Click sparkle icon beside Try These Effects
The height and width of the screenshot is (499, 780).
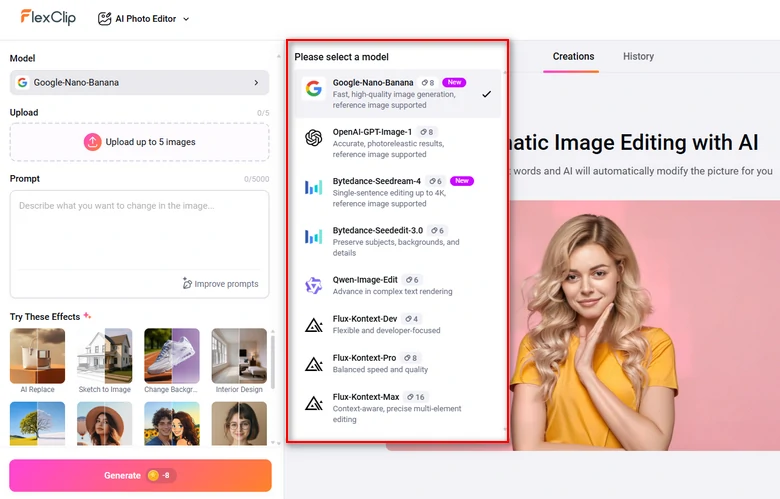88,315
